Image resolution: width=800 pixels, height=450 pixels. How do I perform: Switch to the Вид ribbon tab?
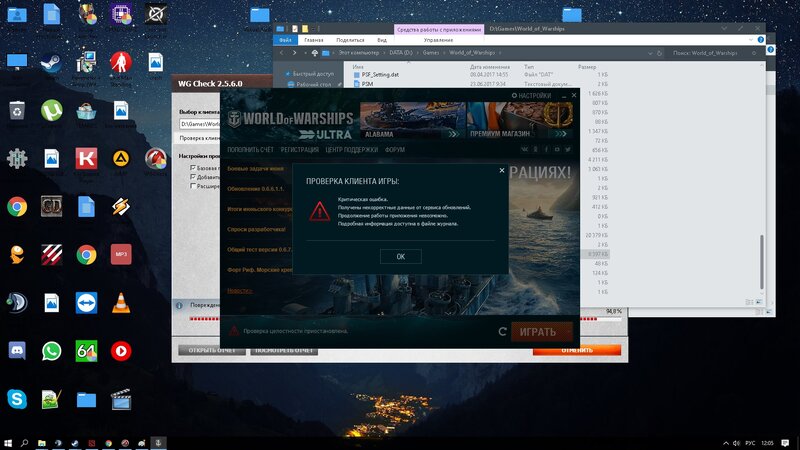(x=382, y=40)
